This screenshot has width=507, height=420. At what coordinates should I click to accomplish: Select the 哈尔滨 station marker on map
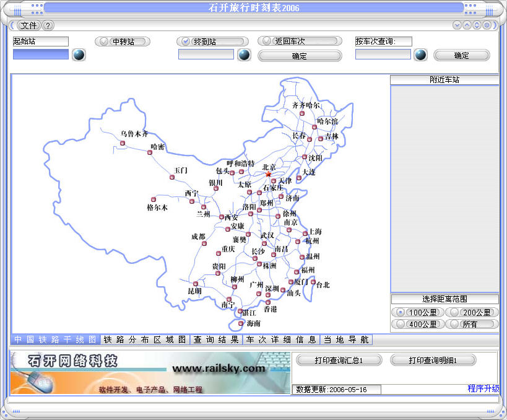point(314,127)
